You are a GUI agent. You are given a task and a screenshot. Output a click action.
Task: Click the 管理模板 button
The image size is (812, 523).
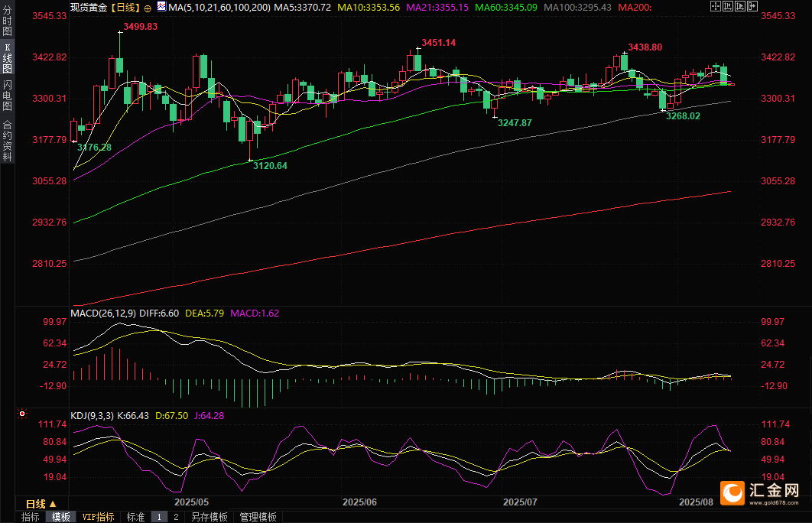click(x=258, y=517)
